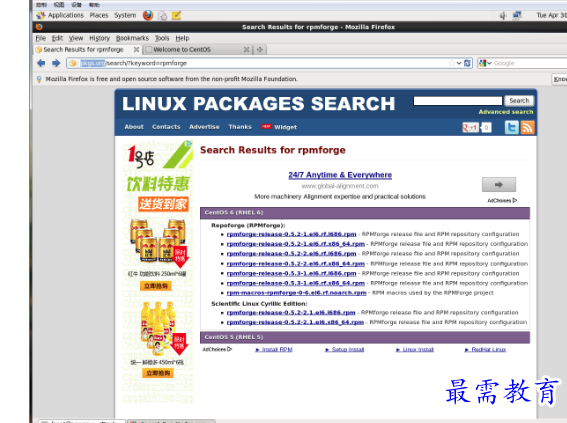The width and height of the screenshot is (567, 423).
Task: Open the 24/7 Anytime & Everywhere ad link
Action: [x=340, y=175]
